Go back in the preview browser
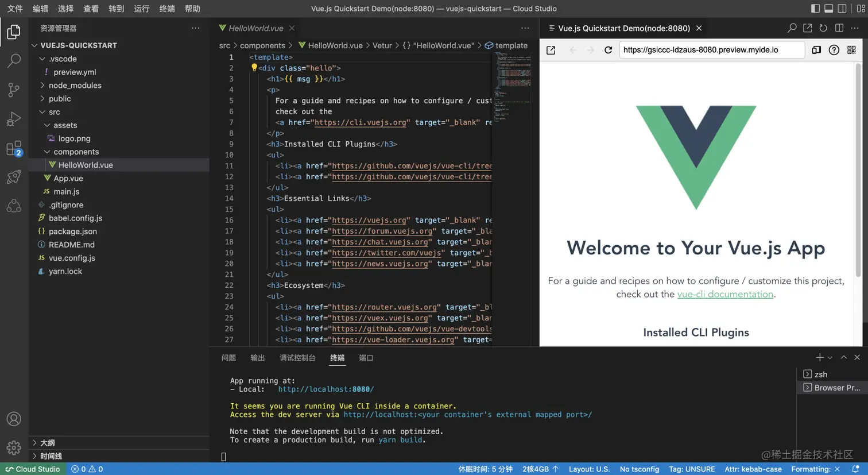 coord(573,50)
